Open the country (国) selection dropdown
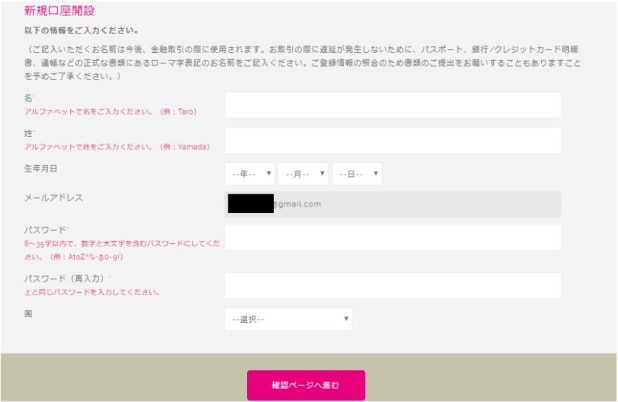This screenshot has height=402, width=618. pos(288,319)
